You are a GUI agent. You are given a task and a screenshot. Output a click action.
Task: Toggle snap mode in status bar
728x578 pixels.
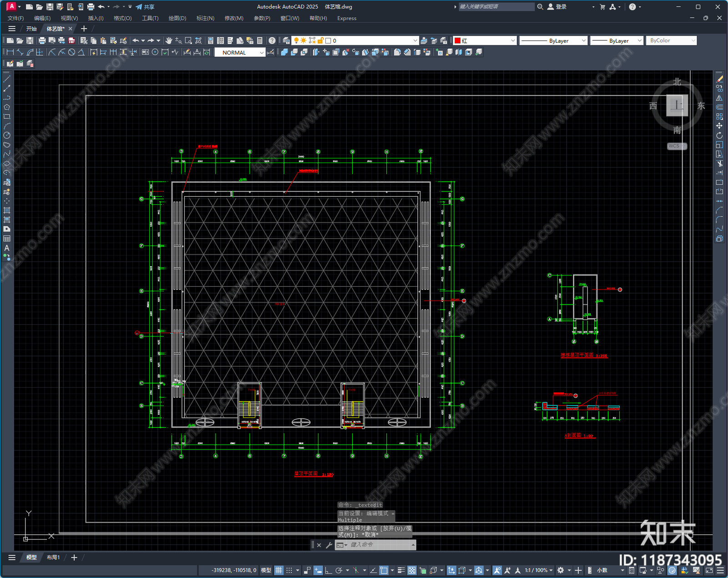289,570
